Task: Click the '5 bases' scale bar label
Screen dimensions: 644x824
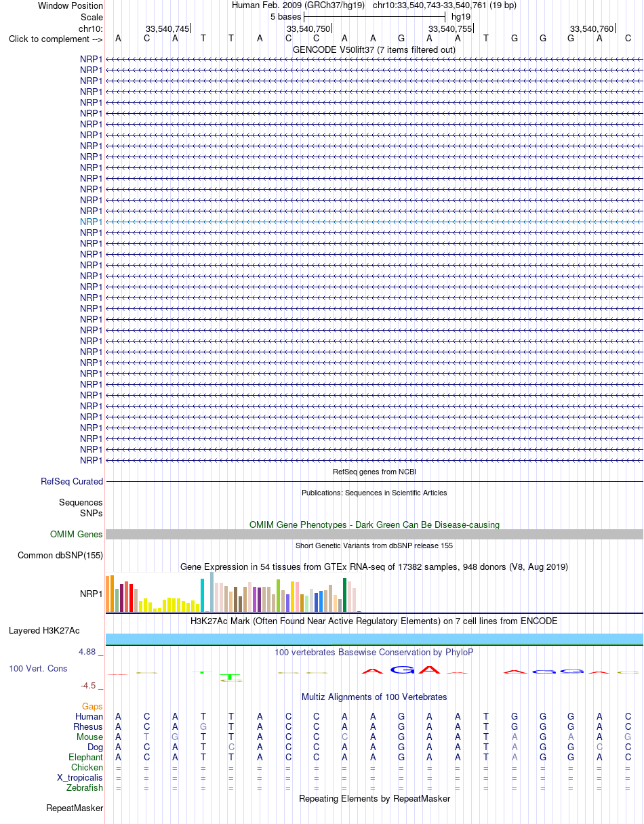Action: 285,16
